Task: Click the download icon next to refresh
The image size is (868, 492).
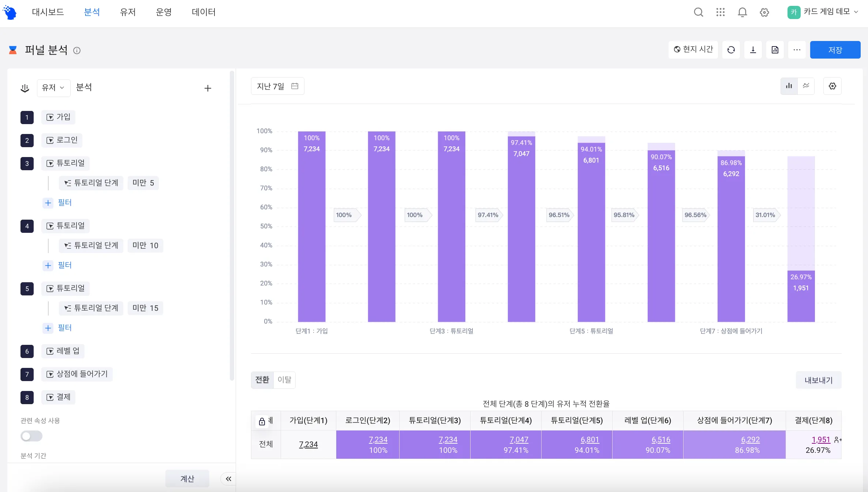Action: point(753,50)
